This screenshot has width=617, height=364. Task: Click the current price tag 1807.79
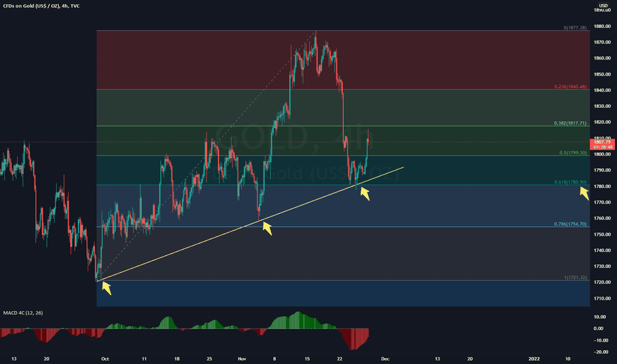tap(602, 144)
